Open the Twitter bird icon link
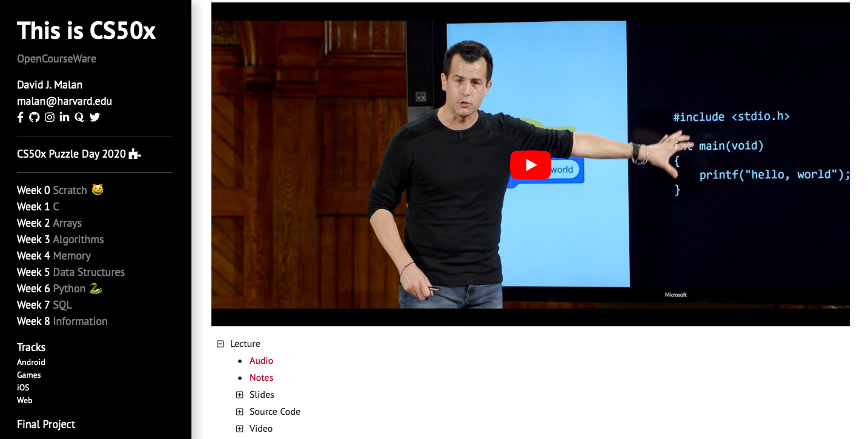 coord(94,118)
